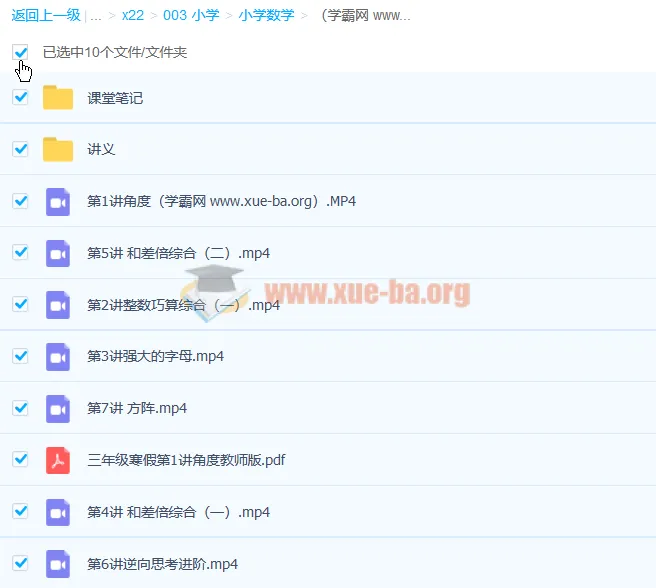
Task: Navigate to 小学数学 breadcrumb folder
Action: 266,15
